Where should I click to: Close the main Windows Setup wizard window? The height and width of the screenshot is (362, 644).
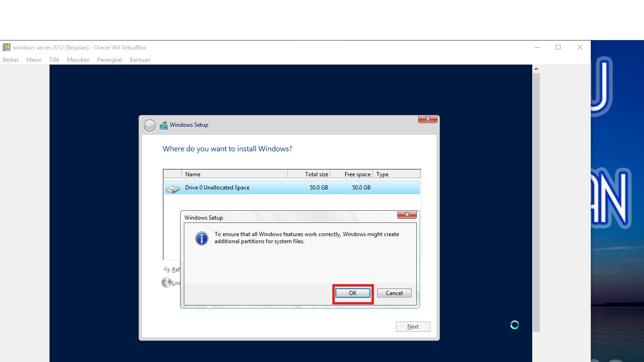(x=428, y=119)
